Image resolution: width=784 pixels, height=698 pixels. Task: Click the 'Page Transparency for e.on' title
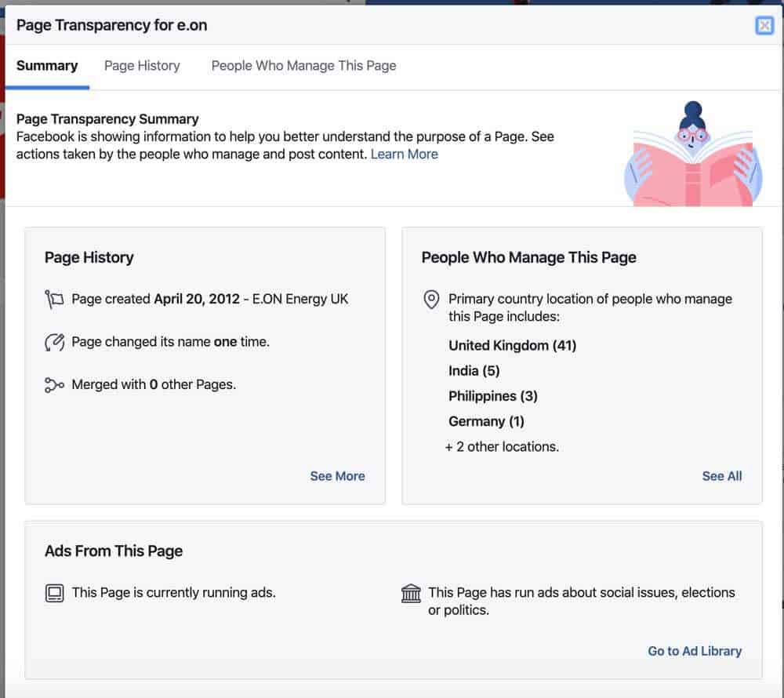111,25
